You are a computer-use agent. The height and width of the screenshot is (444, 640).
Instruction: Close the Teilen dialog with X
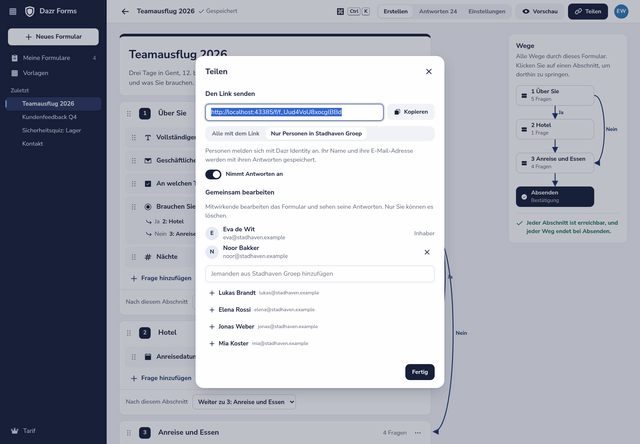point(429,71)
